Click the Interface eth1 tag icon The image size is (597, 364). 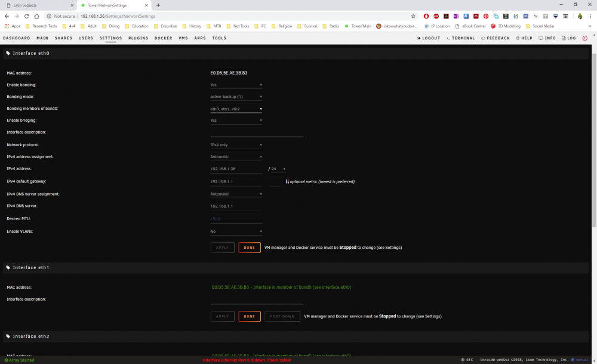8,268
